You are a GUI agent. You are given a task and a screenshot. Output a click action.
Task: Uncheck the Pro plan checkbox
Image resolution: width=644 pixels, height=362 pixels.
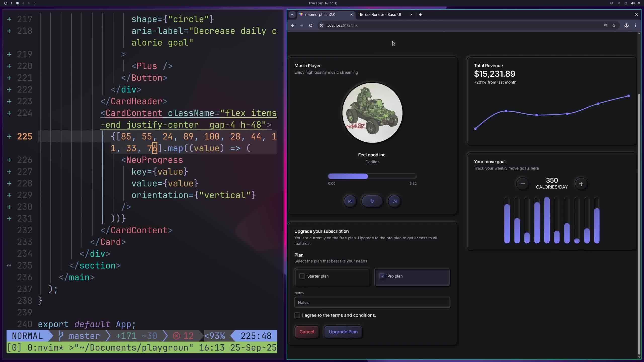382,276
